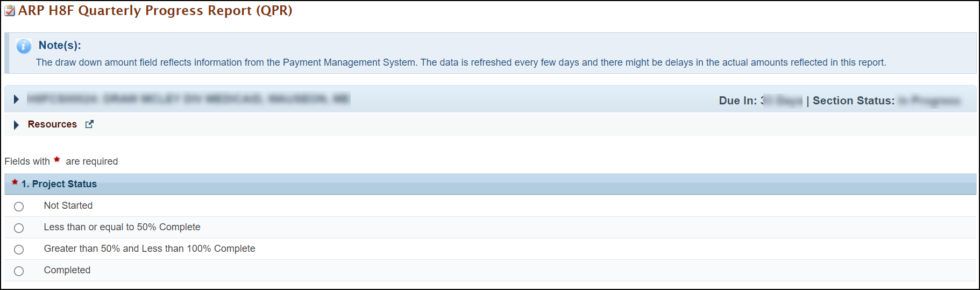Viewport: 980px width, 290px height.
Task: Click the Not Started option label
Action: pos(68,206)
